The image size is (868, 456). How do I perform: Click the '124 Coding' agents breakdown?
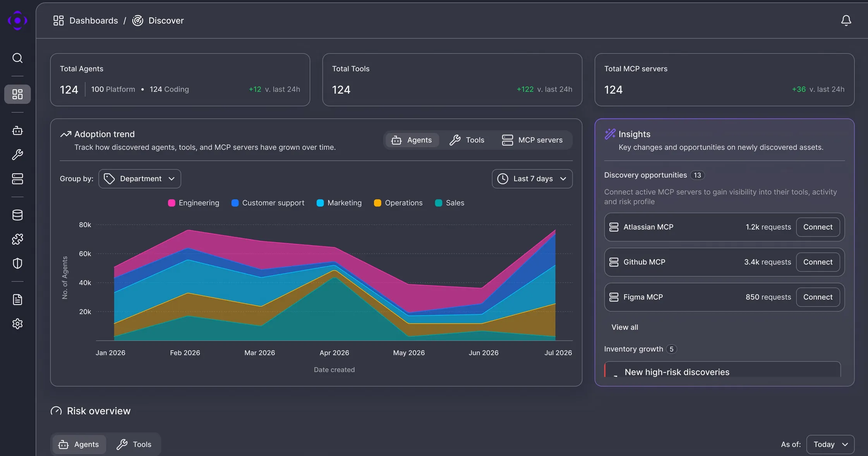click(169, 89)
